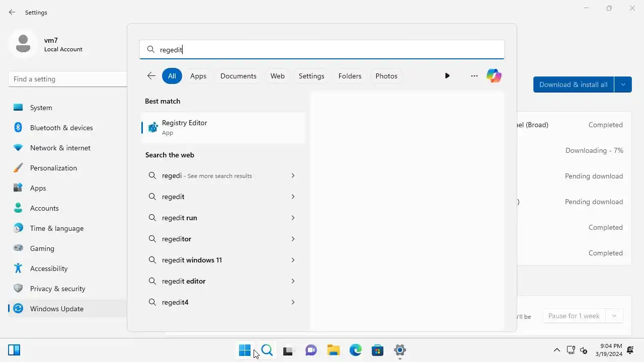Open Download & install all dropdown arrow
Screen dimensions: 644x362
pos(623,84)
